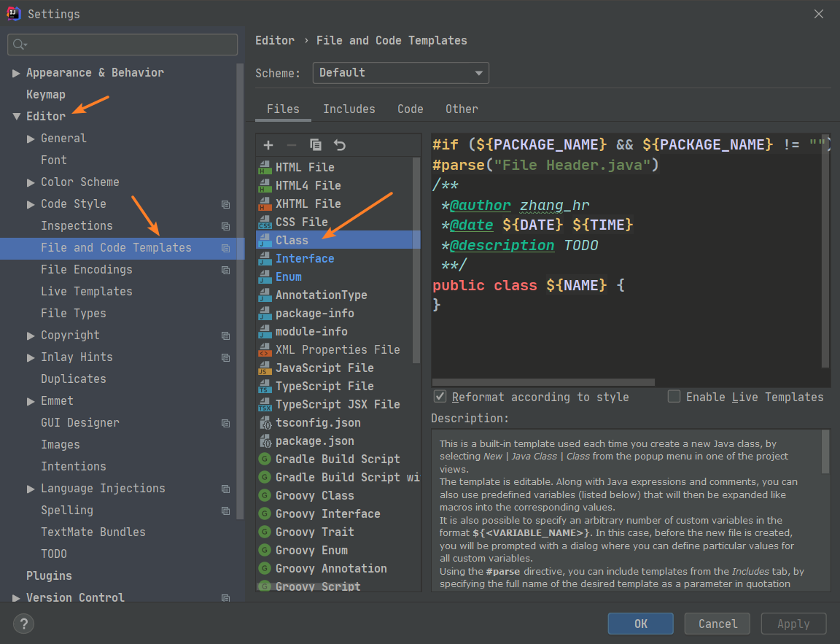Viewport: 840px width, 644px height.
Task: Expand Appearance & Behavior section
Action: 16,74
